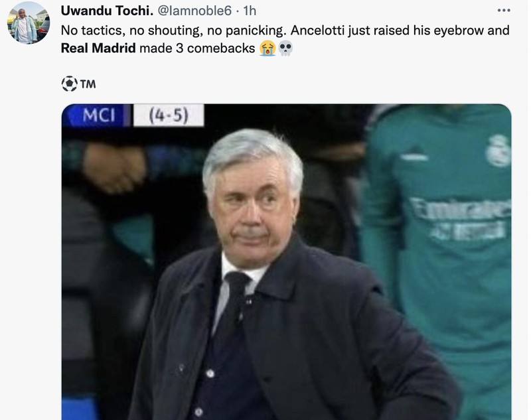
Task: Click the skull emoji after comebacks
Action: pyautogui.click(x=285, y=49)
